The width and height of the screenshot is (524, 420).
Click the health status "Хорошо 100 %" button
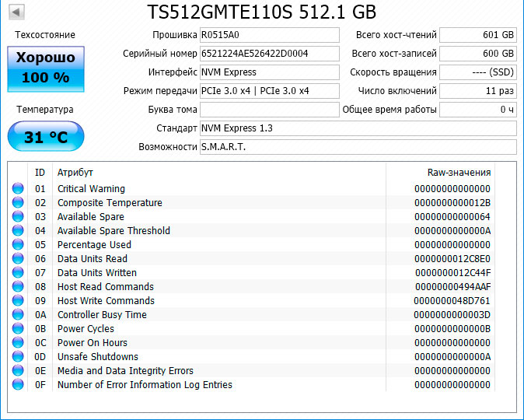(46, 68)
